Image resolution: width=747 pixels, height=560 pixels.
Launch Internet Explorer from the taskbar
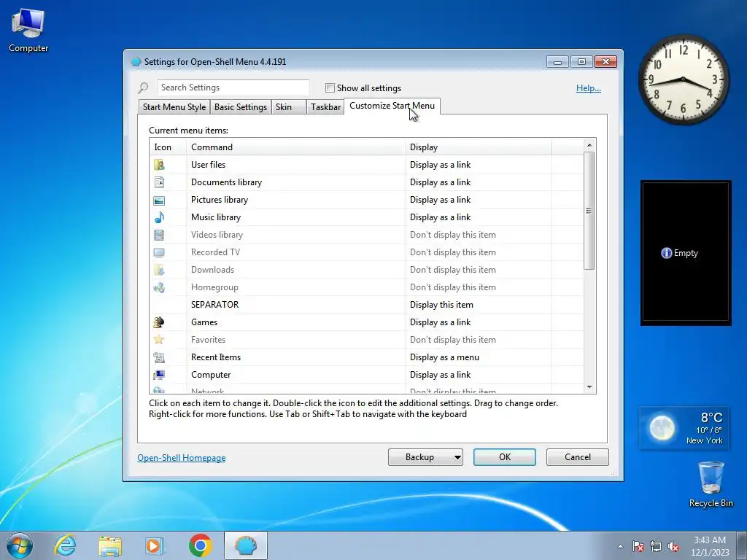tap(65, 545)
